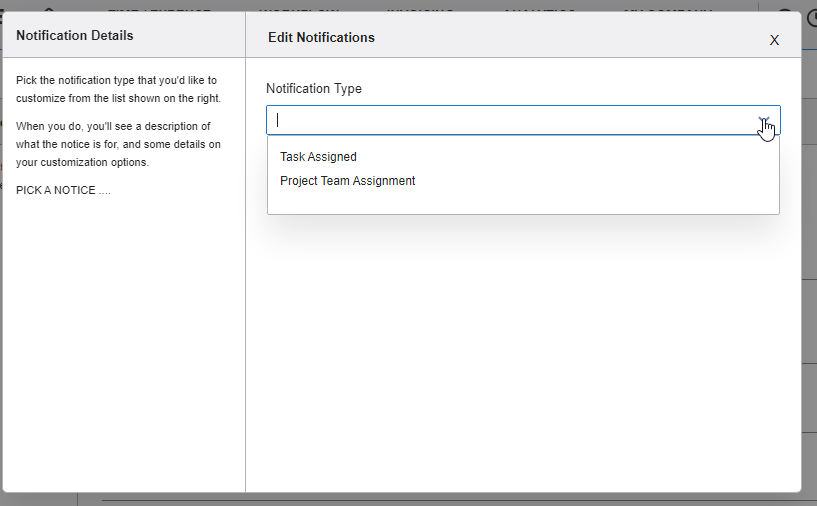Click blank dialog area beneath the dropdown list
The image size is (817, 506).
pos(522,350)
